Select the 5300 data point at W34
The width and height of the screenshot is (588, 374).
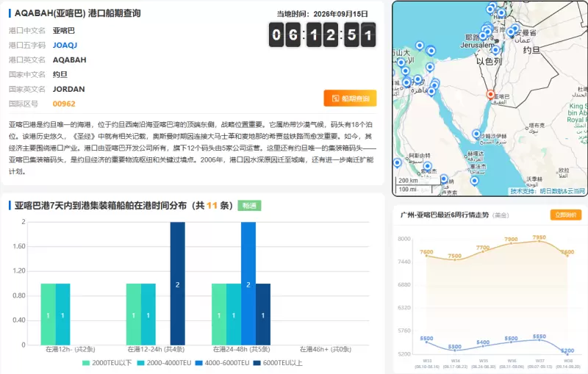(x=455, y=350)
